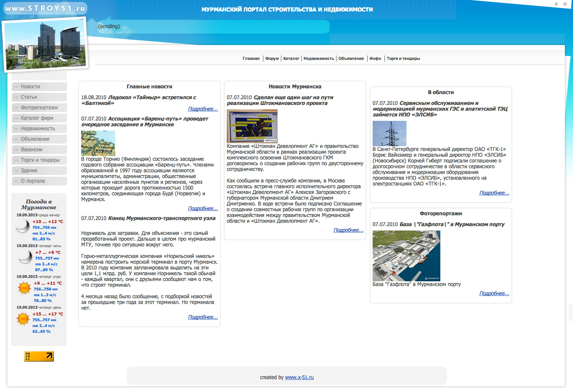Follow the www.x-51.ru footer link
This screenshot has width=573, height=392.
coord(299,377)
